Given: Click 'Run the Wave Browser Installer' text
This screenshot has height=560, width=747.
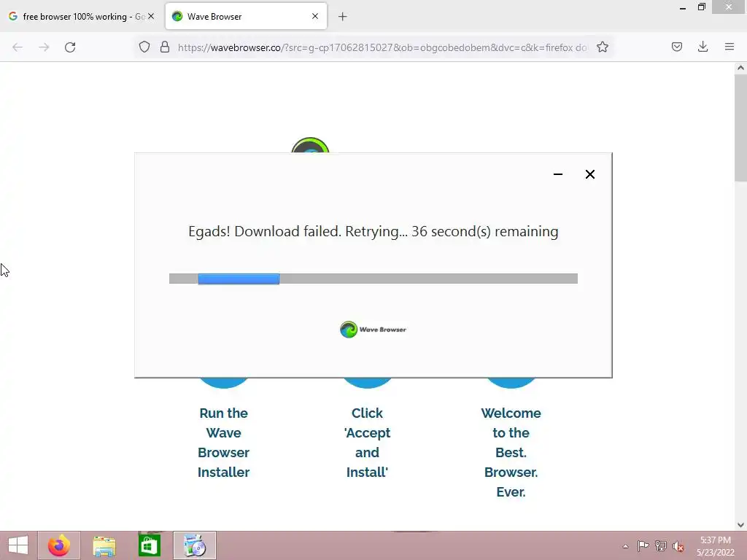Looking at the screenshot, I should [x=223, y=443].
